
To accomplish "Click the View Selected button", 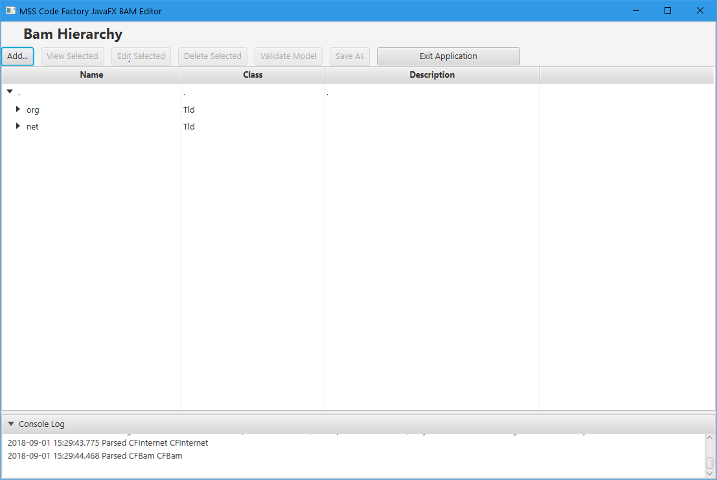I will (72, 56).
